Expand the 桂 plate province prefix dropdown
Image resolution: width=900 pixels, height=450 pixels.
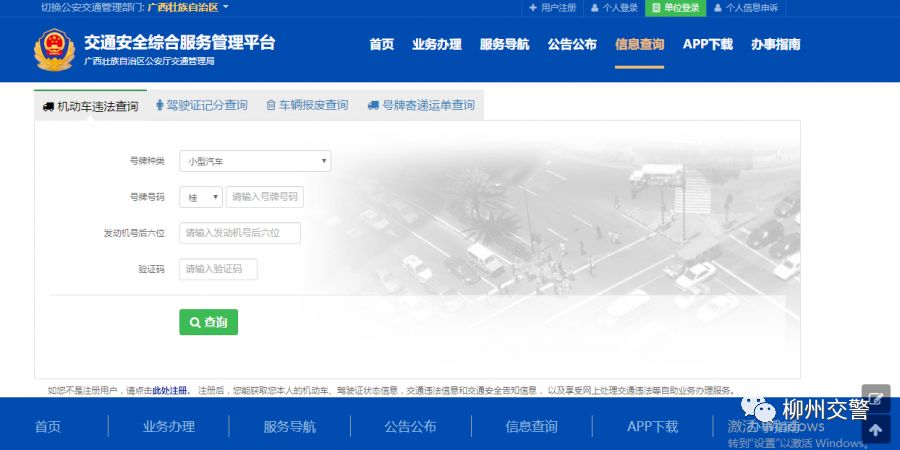coord(201,197)
